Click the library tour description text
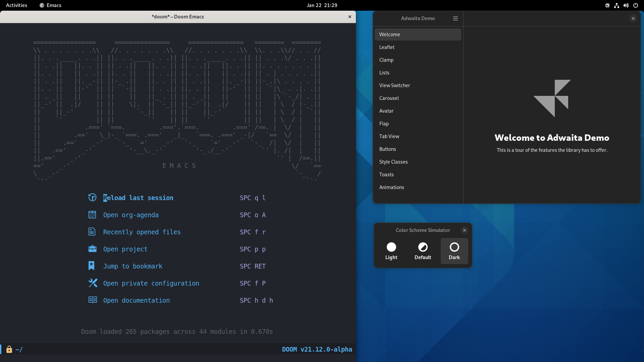 pos(552,150)
